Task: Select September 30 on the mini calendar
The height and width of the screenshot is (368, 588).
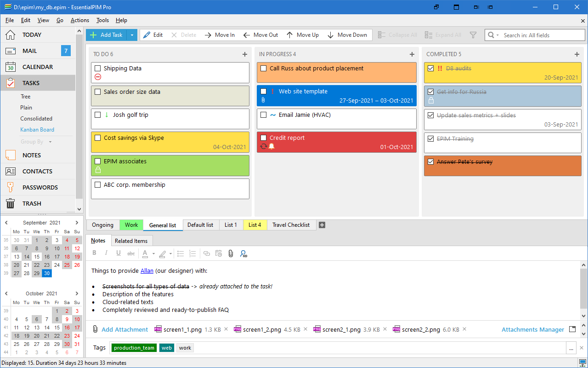Action: coord(46,273)
